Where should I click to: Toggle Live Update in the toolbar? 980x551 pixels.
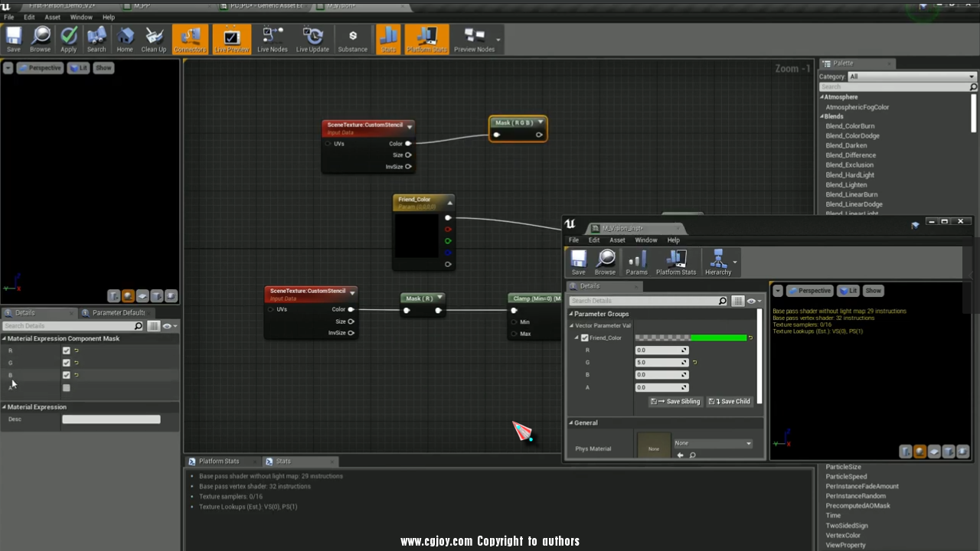tap(312, 40)
